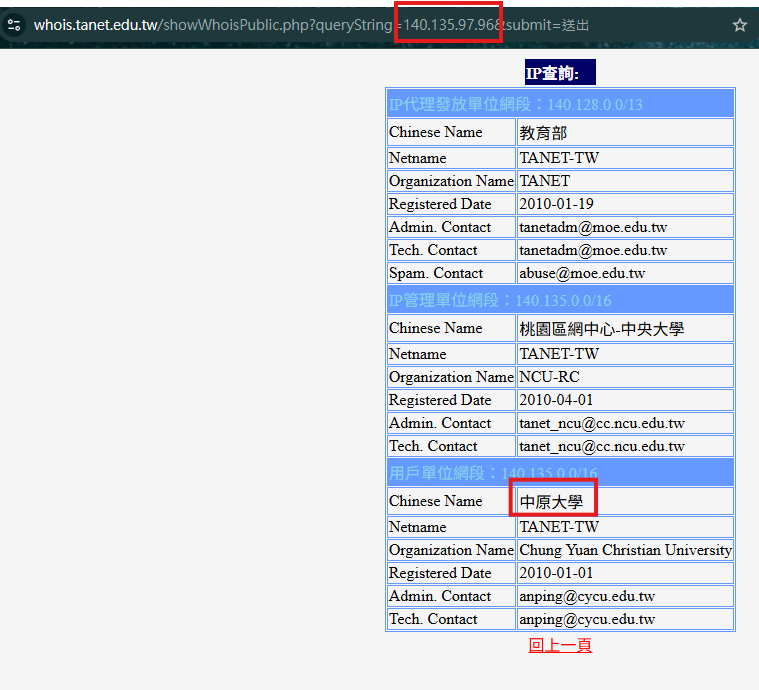The image size is (759, 690).
Task: Open the site information icon in address bar
Action: [x=14, y=25]
